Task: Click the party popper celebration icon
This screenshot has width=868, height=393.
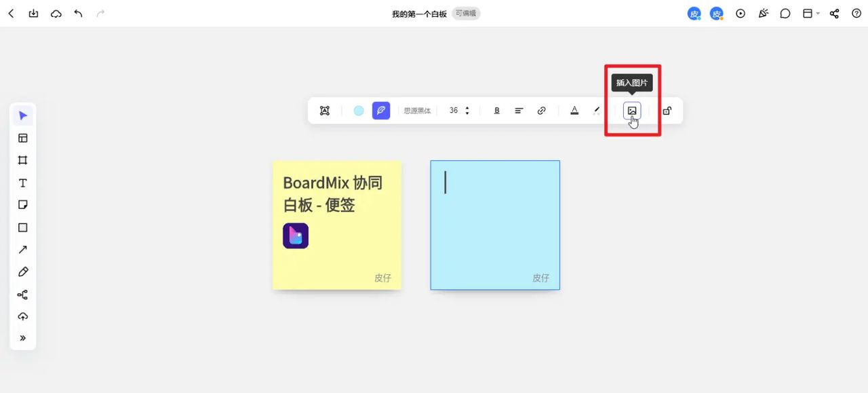Action: coord(763,14)
